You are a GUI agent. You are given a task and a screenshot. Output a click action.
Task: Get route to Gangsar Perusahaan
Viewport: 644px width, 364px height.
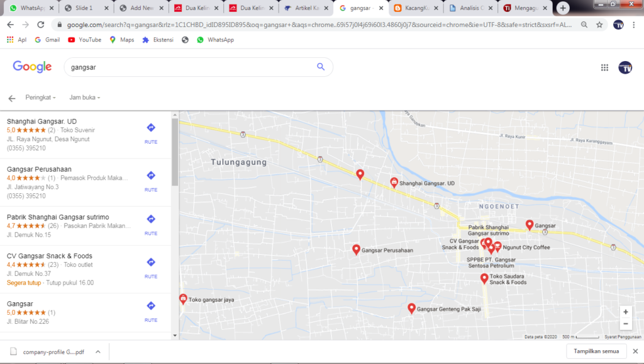151,181
